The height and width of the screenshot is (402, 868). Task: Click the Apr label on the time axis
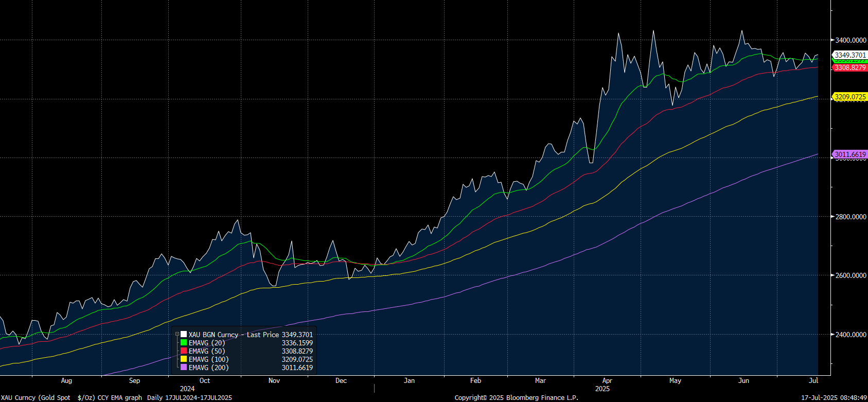[607, 381]
